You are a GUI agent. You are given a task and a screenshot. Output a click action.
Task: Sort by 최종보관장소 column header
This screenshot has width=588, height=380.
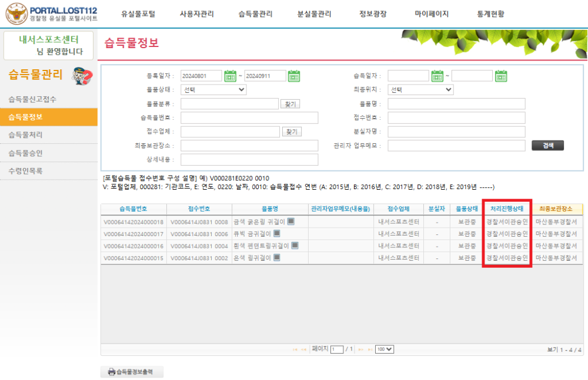pos(556,209)
